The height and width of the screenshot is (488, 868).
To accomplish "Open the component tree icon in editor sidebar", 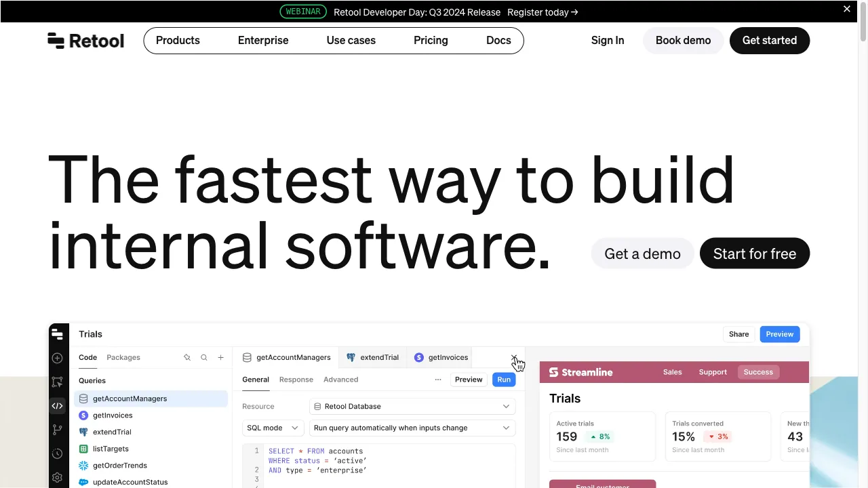I will click(x=58, y=382).
